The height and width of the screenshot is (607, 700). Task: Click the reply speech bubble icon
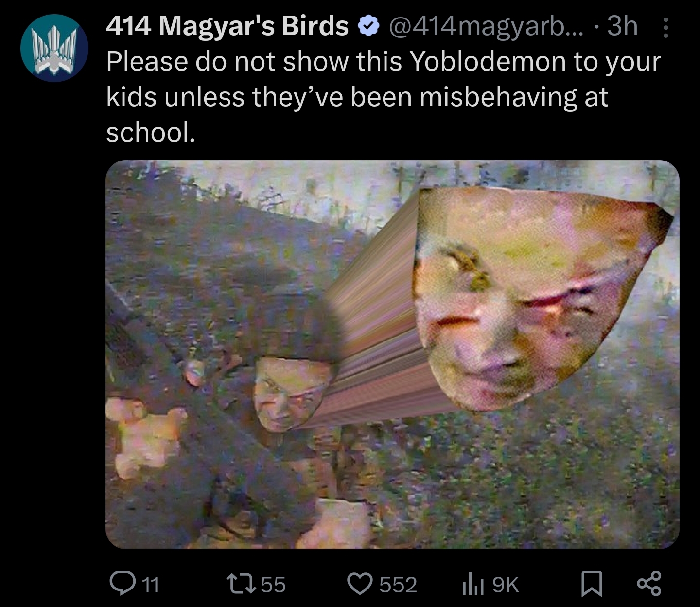tap(120, 583)
